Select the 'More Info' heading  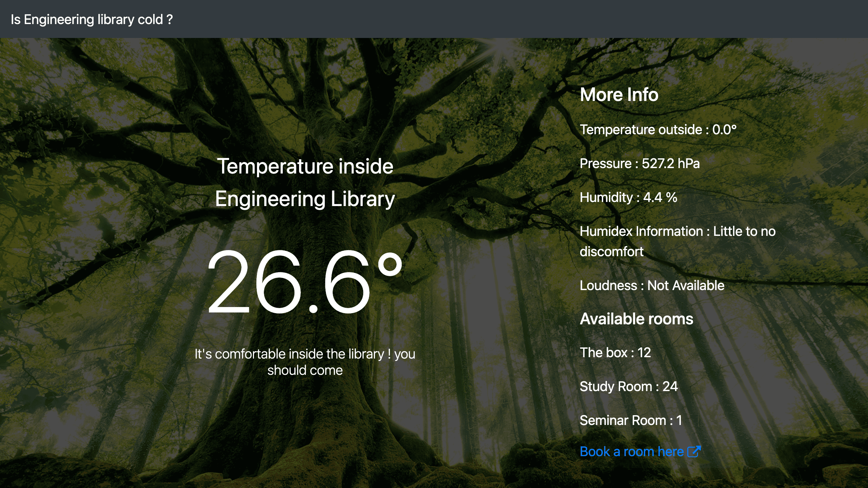pos(619,95)
